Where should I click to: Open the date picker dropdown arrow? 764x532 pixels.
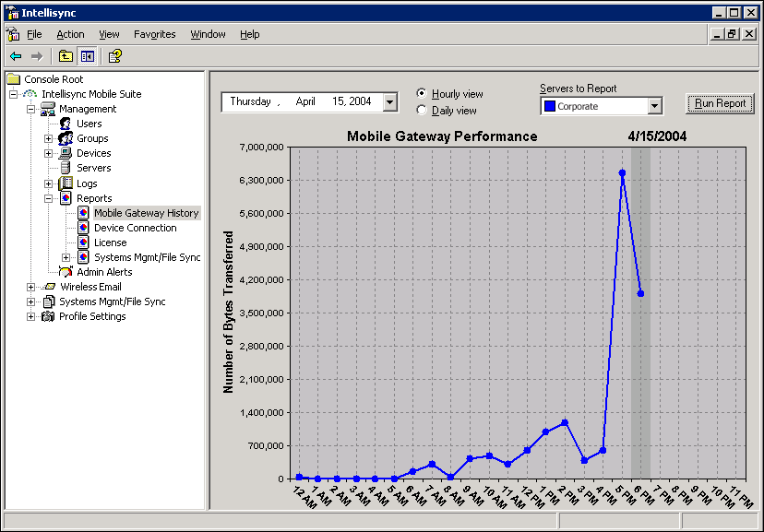[x=389, y=102]
